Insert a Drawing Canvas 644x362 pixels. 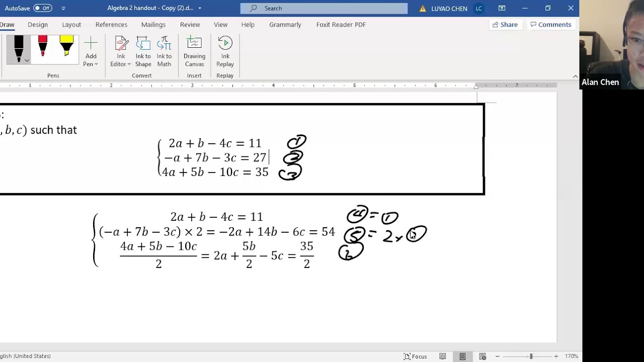[x=194, y=51]
